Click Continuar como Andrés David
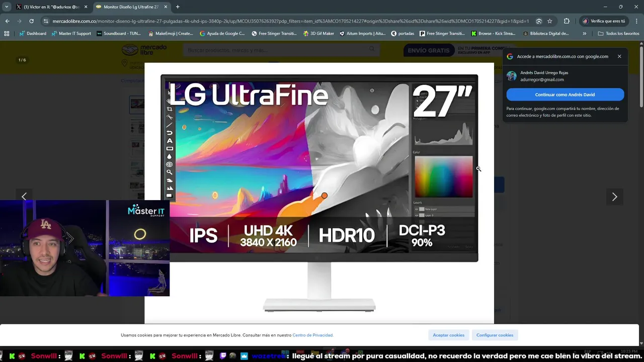This screenshot has width=644, height=362. [565, 95]
